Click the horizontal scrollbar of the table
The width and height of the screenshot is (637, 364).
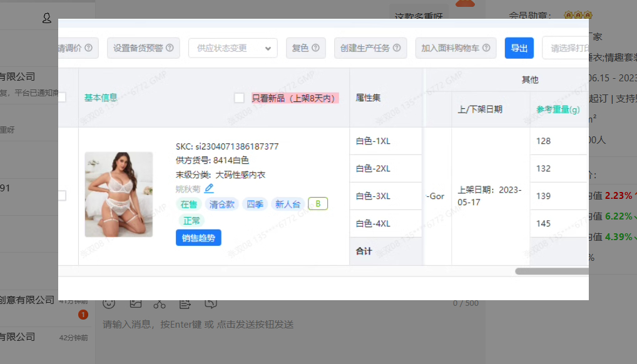pyautogui.click(x=552, y=271)
